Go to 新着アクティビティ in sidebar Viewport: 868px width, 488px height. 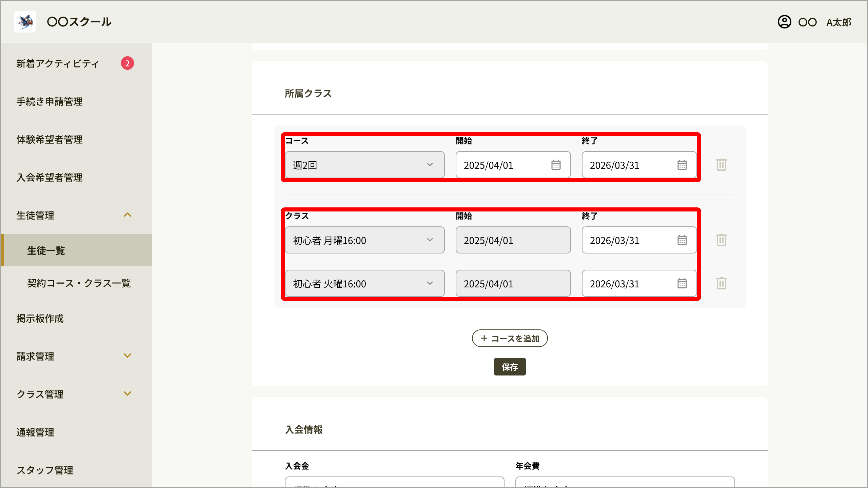click(x=58, y=64)
